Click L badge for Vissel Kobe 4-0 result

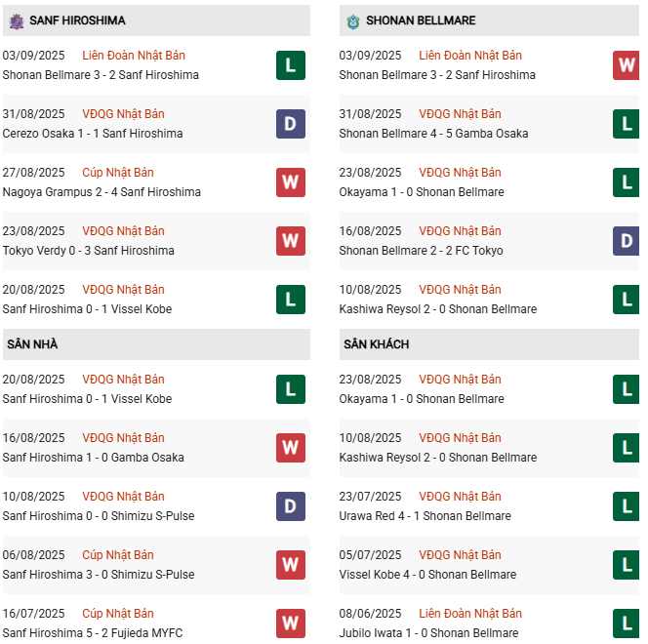coord(626,565)
